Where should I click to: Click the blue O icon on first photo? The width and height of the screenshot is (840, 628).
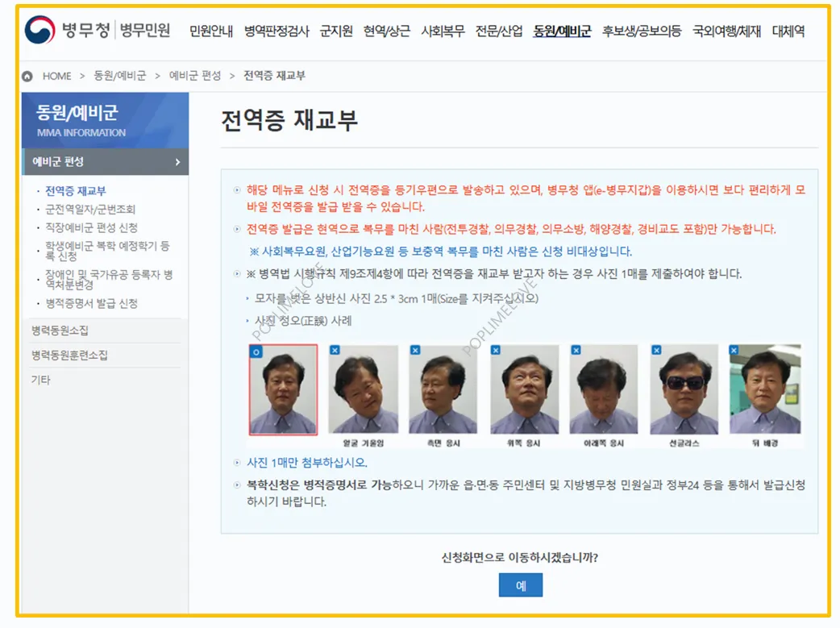(256, 352)
